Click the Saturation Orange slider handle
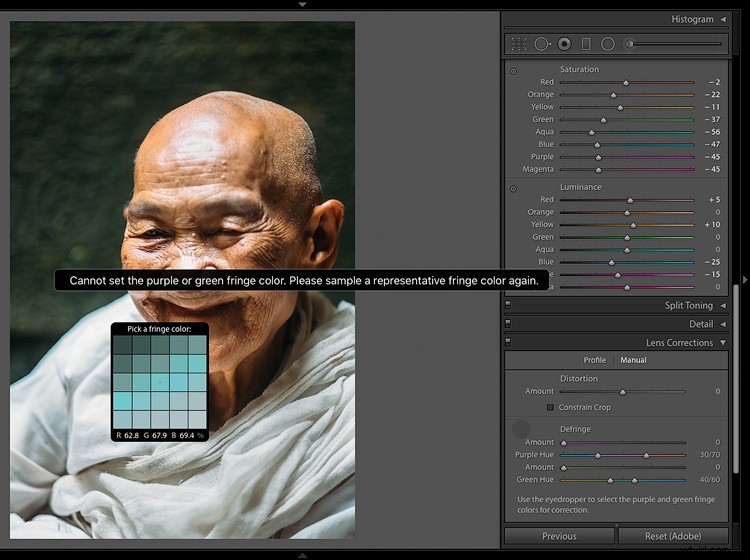 pyautogui.click(x=614, y=95)
